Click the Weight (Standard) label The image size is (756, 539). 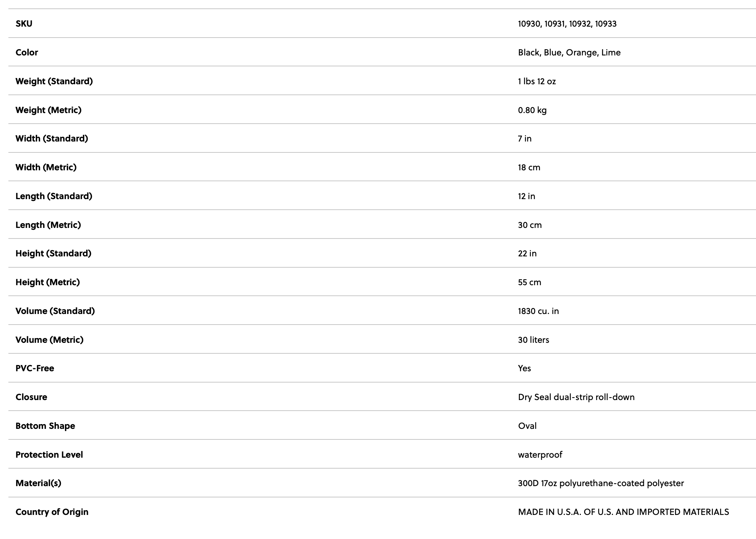[x=54, y=81]
